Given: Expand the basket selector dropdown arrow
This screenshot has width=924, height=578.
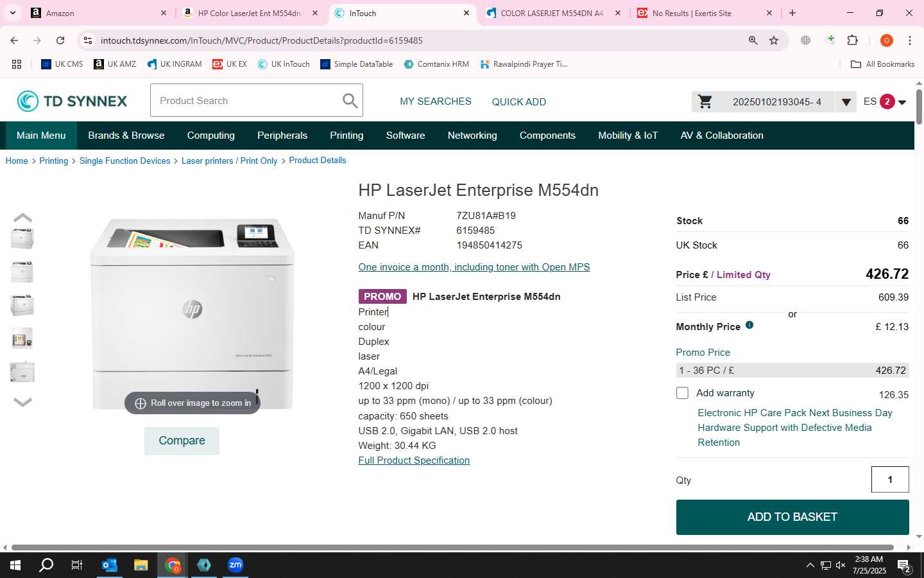Looking at the screenshot, I should click(x=846, y=102).
